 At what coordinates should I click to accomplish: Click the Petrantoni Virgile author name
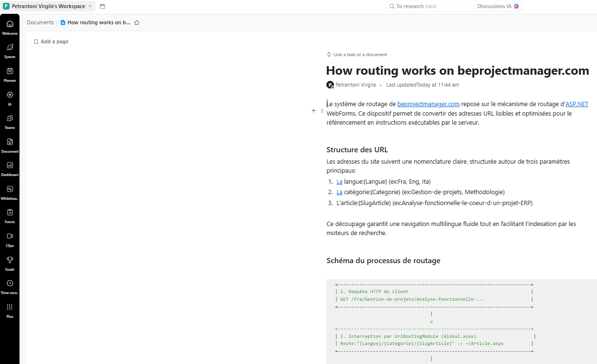click(x=355, y=85)
